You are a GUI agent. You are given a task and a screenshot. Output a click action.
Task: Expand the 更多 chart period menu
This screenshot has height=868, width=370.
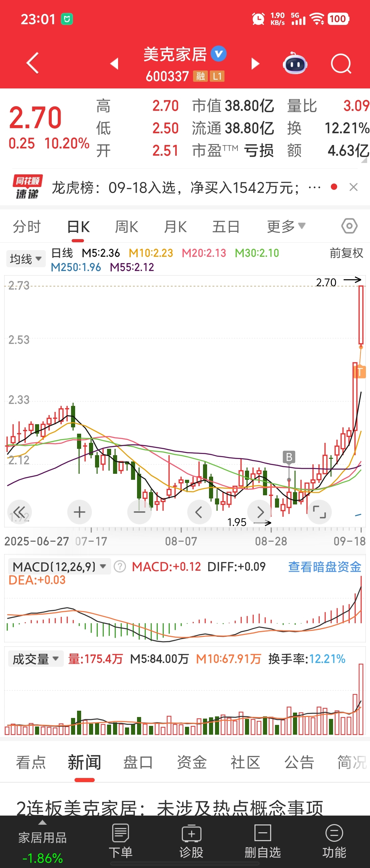286,226
